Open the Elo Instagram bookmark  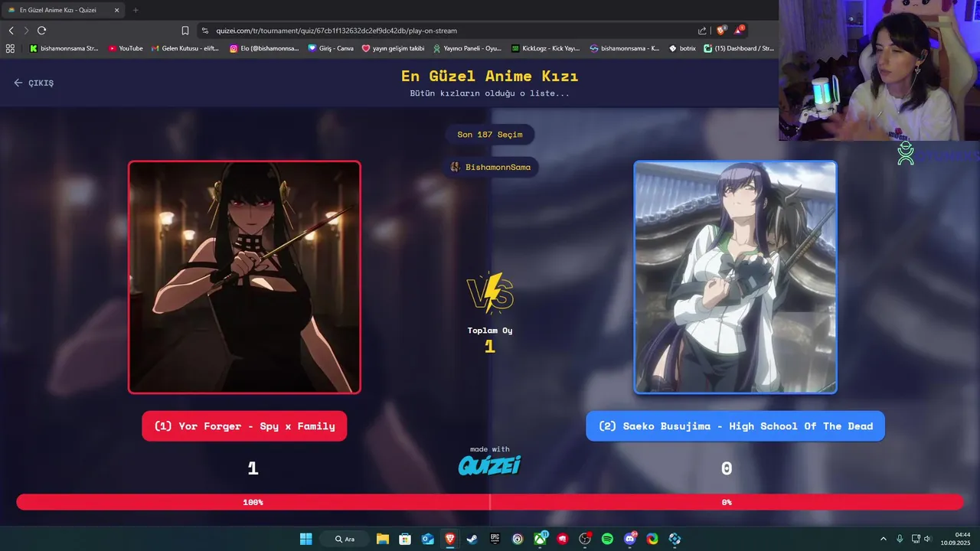coord(264,48)
